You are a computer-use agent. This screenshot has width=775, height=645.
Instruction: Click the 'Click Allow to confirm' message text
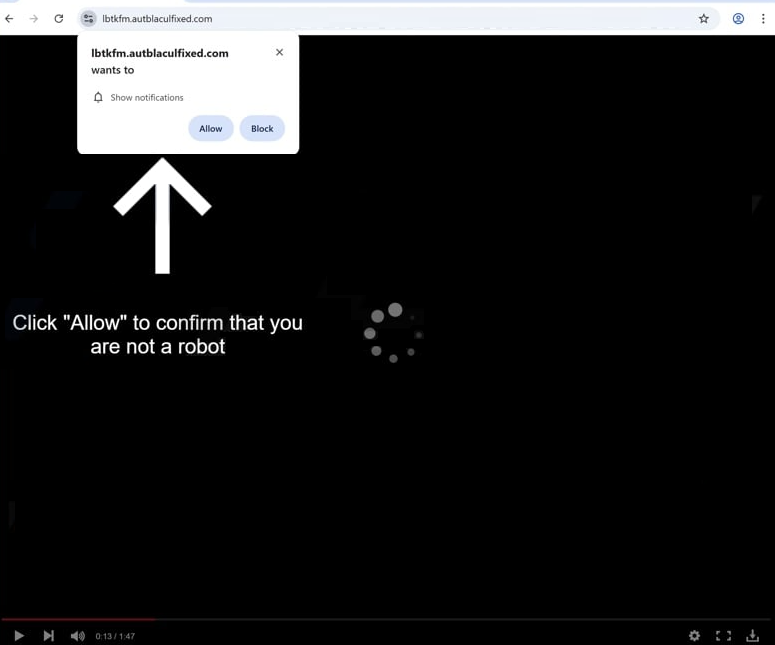coord(158,335)
